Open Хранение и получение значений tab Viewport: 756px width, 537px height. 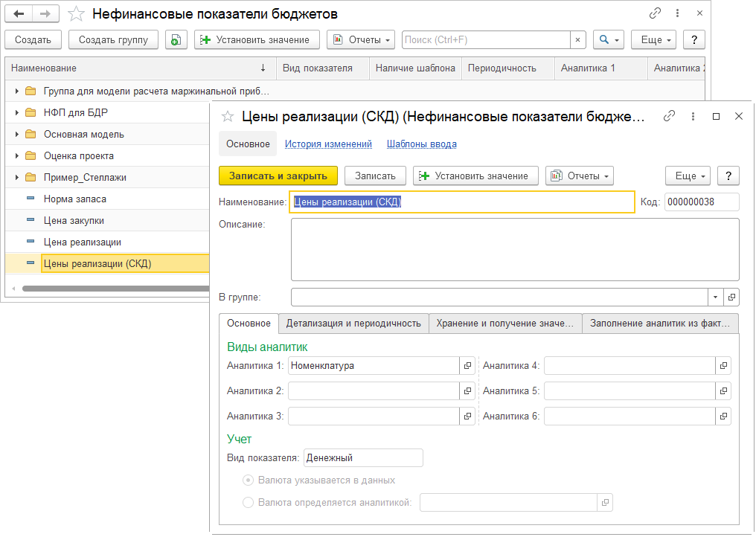pyautogui.click(x=505, y=324)
